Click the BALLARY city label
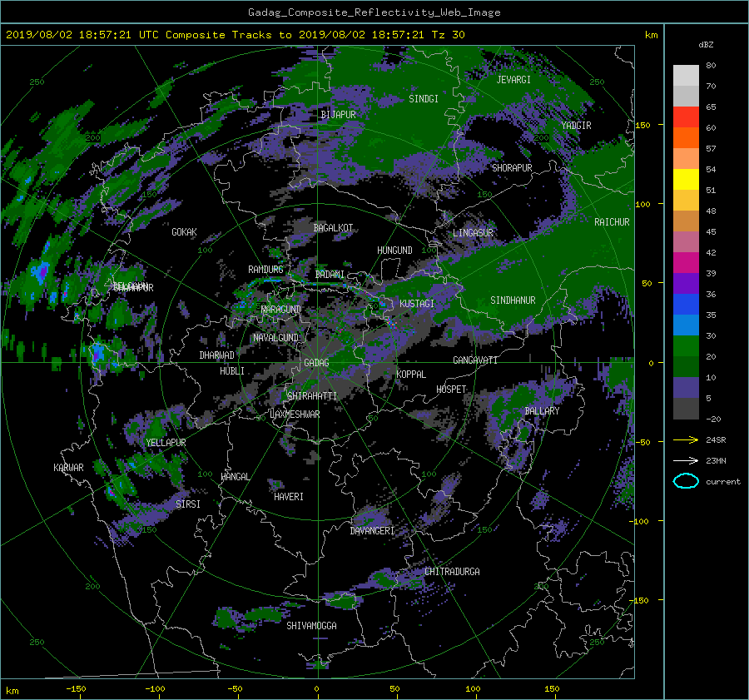Viewport: 749px width, 700px height. [542, 411]
